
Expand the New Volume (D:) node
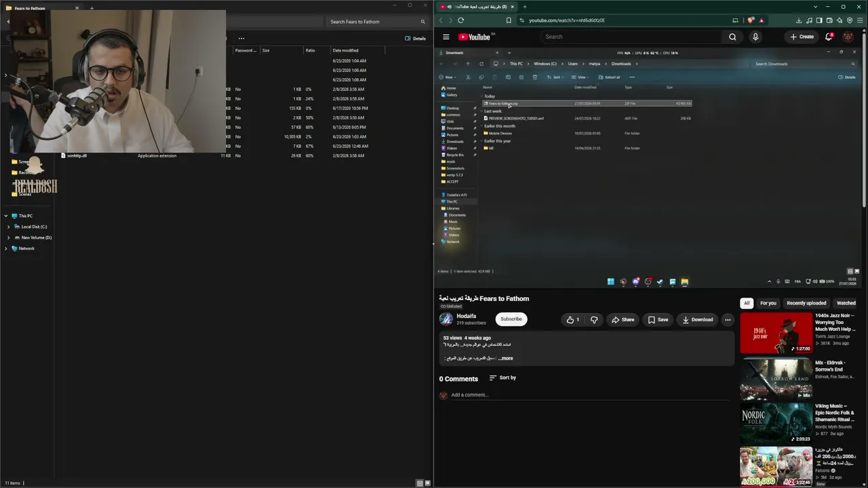tap(9, 237)
